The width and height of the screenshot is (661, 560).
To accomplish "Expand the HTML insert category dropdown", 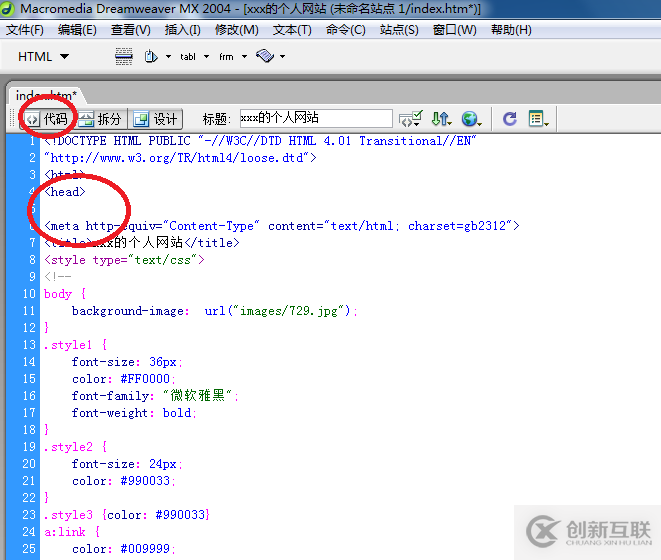I will point(43,57).
